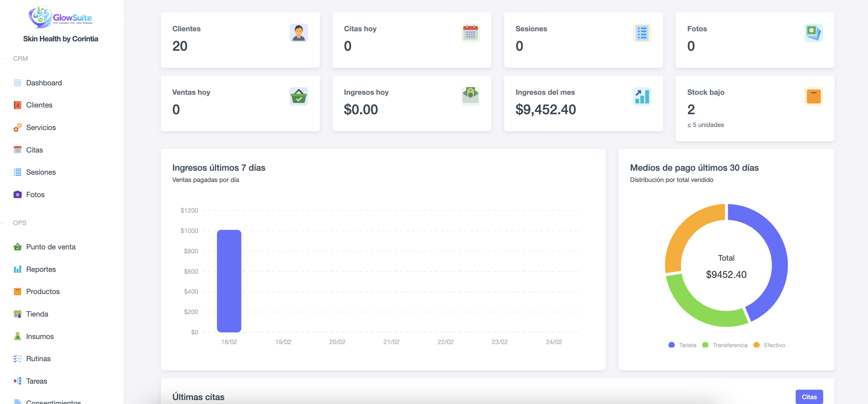This screenshot has height=404, width=868.
Task: Go to Punto de venta
Action: pyautogui.click(x=51, y=247)
